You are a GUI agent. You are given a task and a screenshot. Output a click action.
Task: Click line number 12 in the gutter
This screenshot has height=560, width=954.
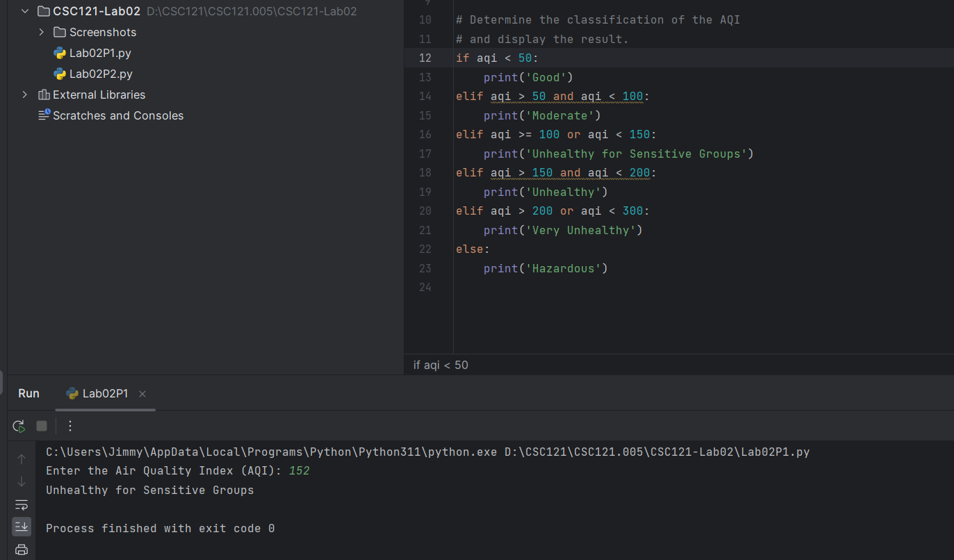(425, 58)
